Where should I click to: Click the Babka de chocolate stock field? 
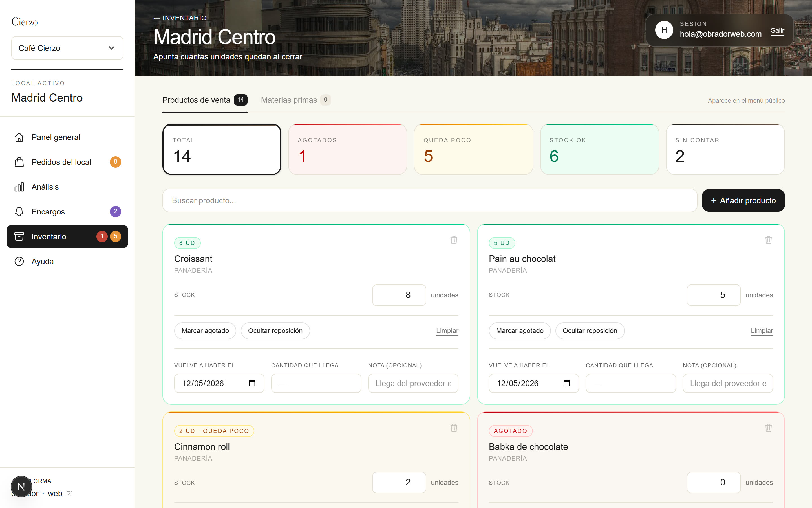(x=714, y=483)
